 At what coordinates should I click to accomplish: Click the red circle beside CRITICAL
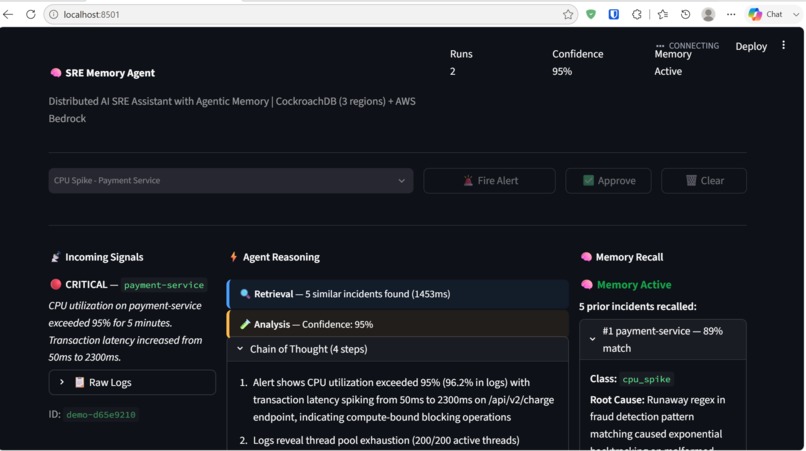(x=56, y=284)
